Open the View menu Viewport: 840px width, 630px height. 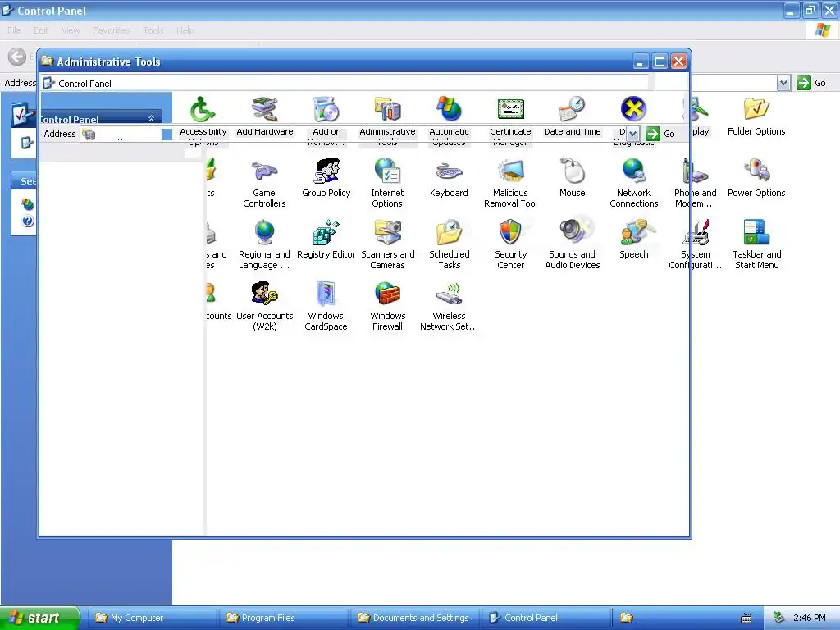(71, 30)
